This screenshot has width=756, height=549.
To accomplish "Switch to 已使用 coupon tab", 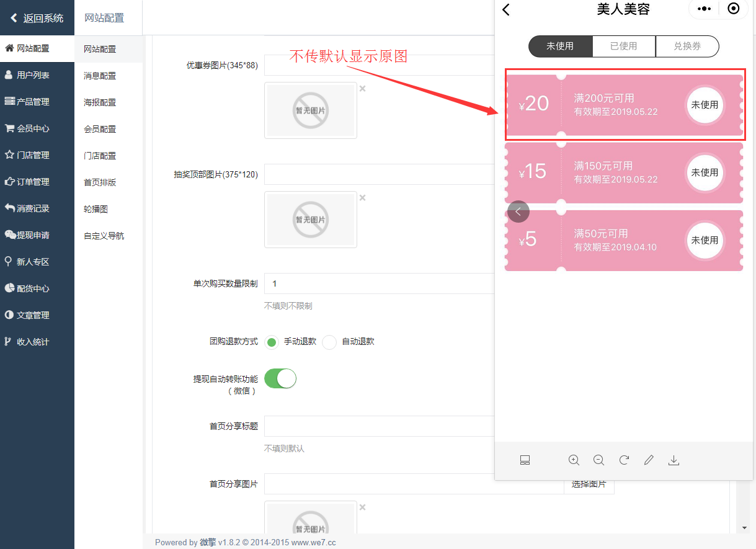I will pyautogui.click(x=623, y=46).
